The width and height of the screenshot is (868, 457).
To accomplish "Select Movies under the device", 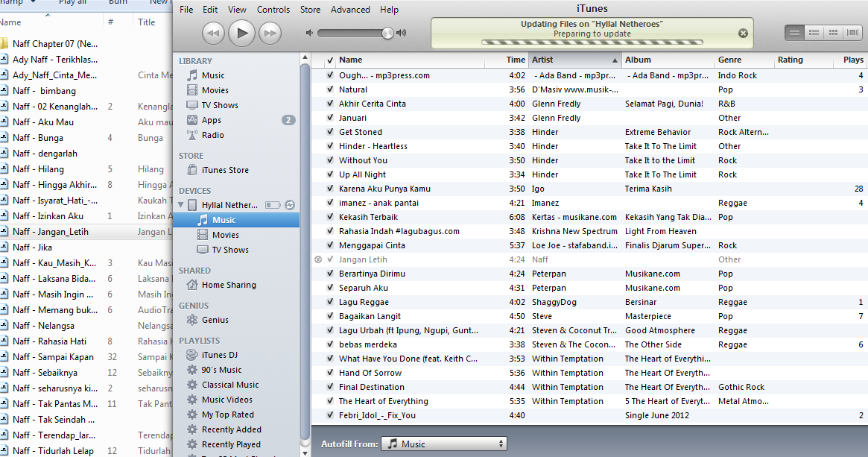I will pyautogui.click(x=225, y=235).
